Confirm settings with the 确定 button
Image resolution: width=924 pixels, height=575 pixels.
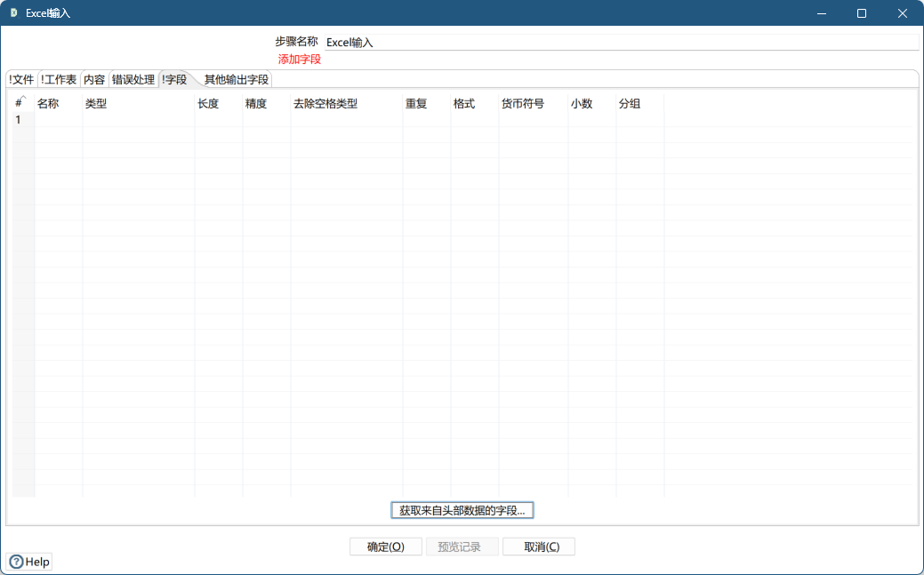[385, 546]
